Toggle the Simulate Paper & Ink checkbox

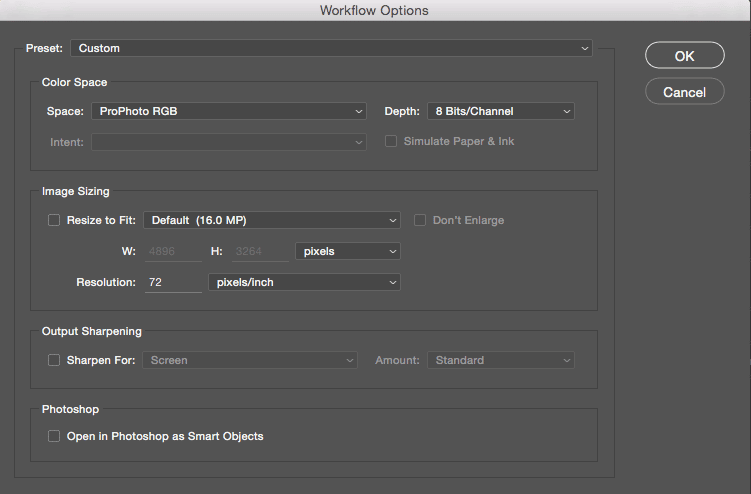[392, 142]
